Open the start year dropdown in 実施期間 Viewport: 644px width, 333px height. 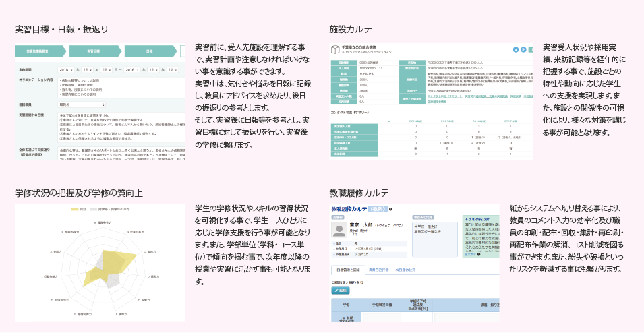pos(66,70)
